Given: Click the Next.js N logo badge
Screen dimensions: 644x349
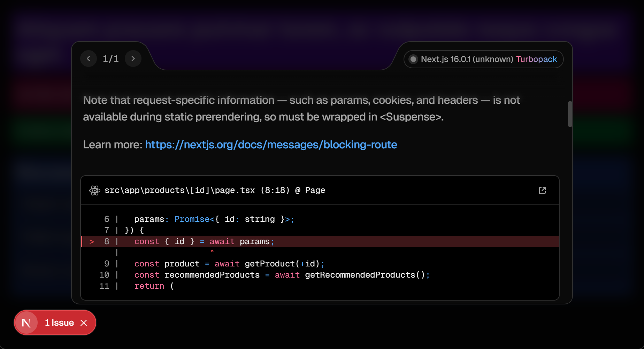Looking at the screenshot, I should click(26, 323).
